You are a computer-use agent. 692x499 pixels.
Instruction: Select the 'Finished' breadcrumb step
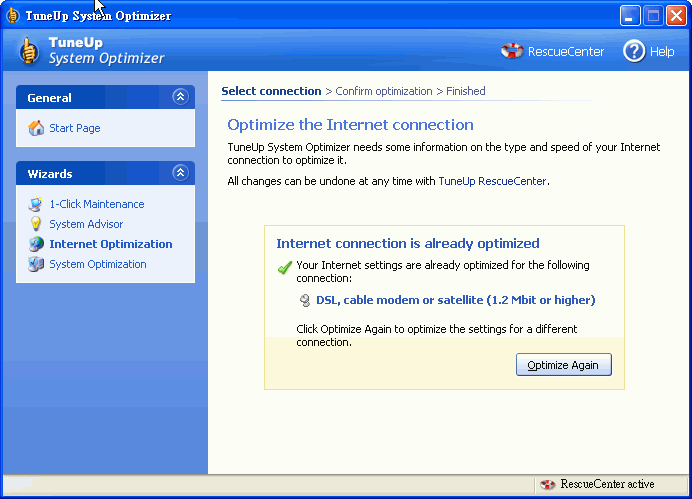click(466, 91)
